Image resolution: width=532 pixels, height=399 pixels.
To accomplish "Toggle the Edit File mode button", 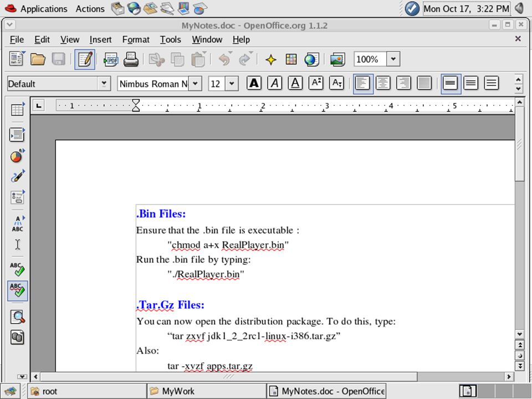I will pyautogui.click(x=85, y=59).
